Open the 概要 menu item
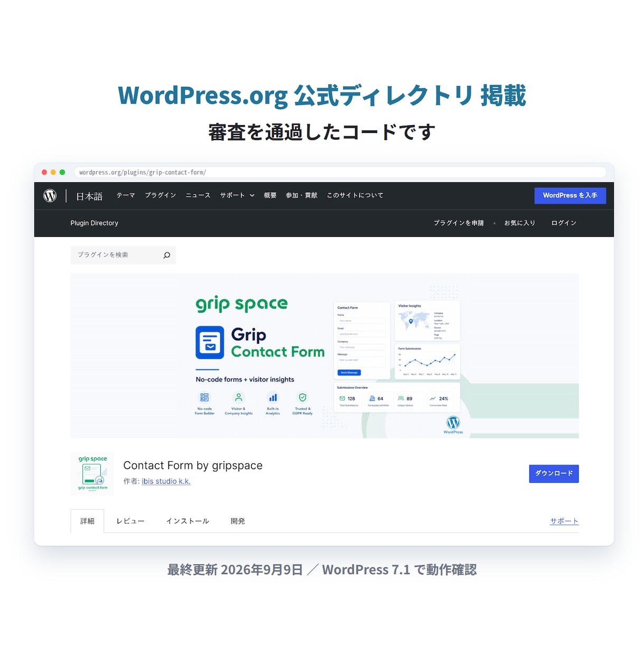The height and width of the screenshot is (655, 644). [x=270, y=195]
